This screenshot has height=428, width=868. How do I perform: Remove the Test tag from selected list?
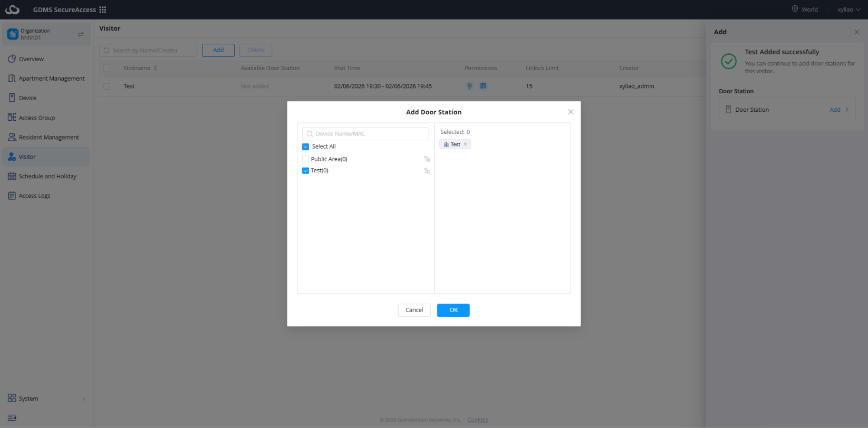tap(465, 144)
